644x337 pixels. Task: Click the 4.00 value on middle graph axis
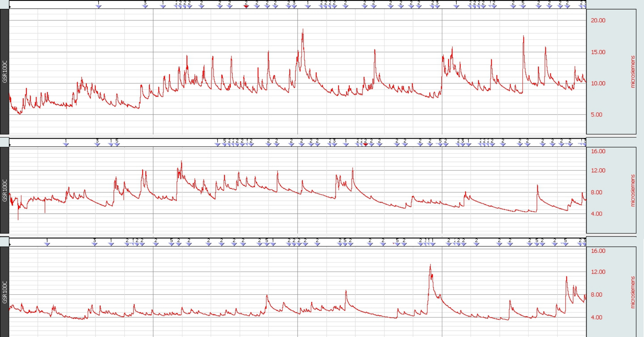pos(596,214)
